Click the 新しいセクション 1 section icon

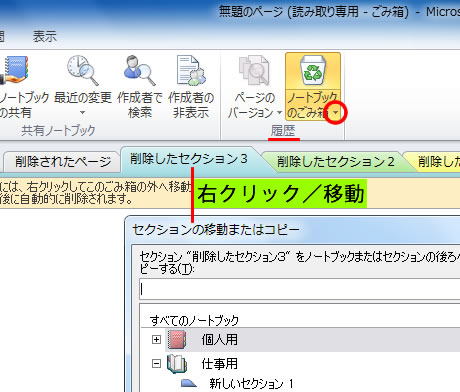(189, 383)
